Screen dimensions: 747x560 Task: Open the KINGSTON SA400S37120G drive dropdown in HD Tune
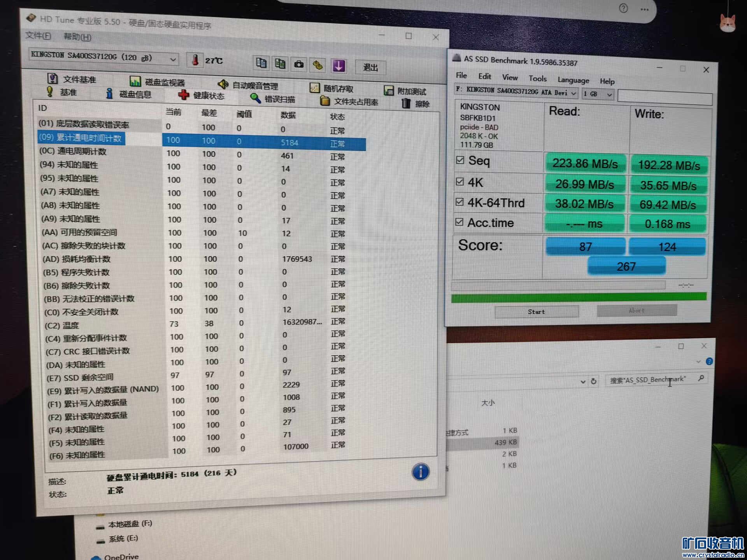coord(103,58)
